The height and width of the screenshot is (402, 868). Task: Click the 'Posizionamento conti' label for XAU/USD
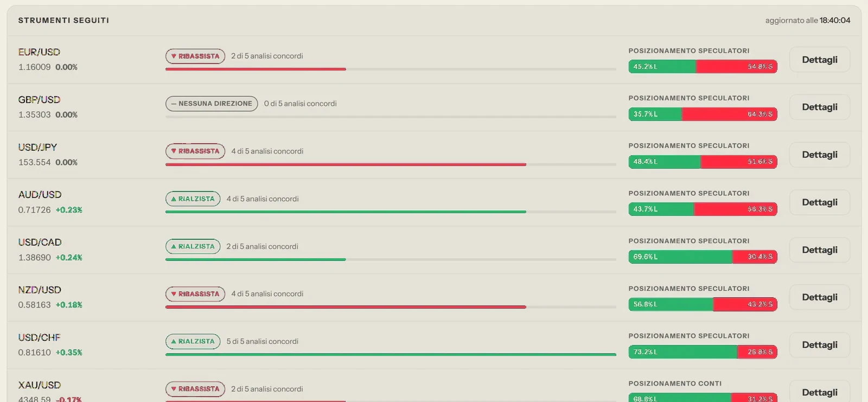(675, 384)
